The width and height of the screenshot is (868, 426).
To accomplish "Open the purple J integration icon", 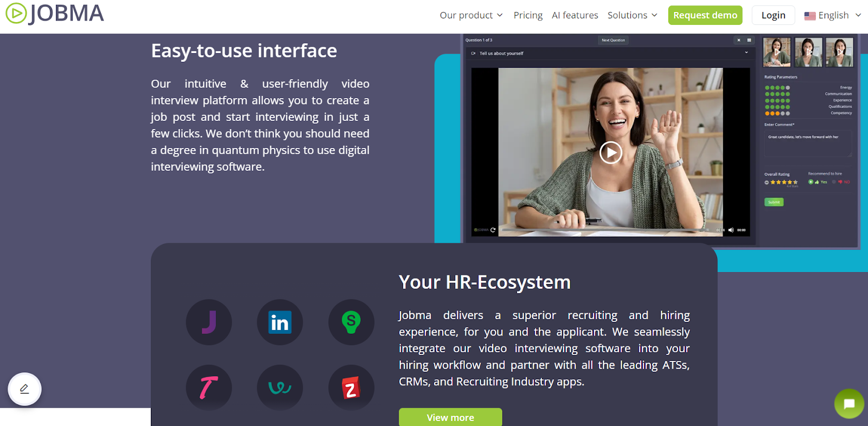I will pos(209,322).
